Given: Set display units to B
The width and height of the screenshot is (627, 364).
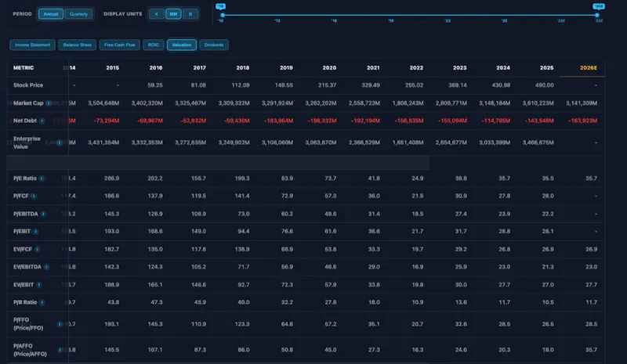Looking at the screenshot, I should pyautogui.click(x=190, y=14).
